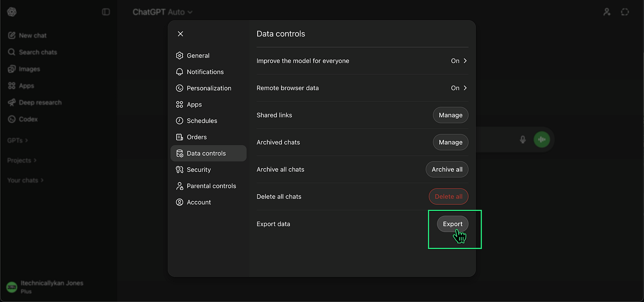The image size is (644, 302).
Task: Toggle the sidebar collapse icon
Action: click(x=106, y=12)
